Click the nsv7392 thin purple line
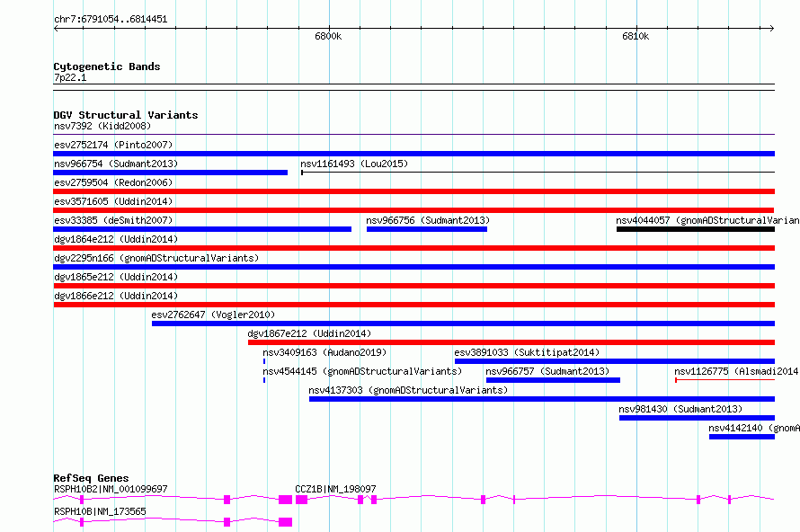The image size is (800, 532). coord(413,135)
